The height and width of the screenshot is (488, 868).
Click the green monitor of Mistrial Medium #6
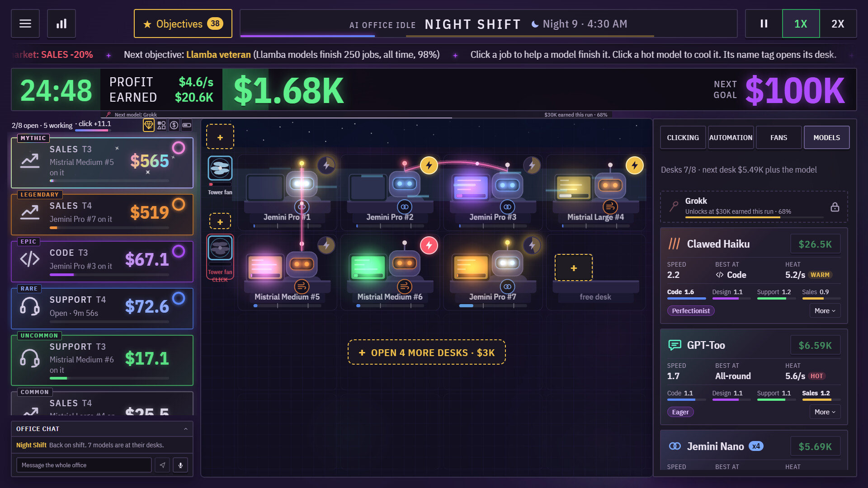pyautogui.click(x=368, y=267)
